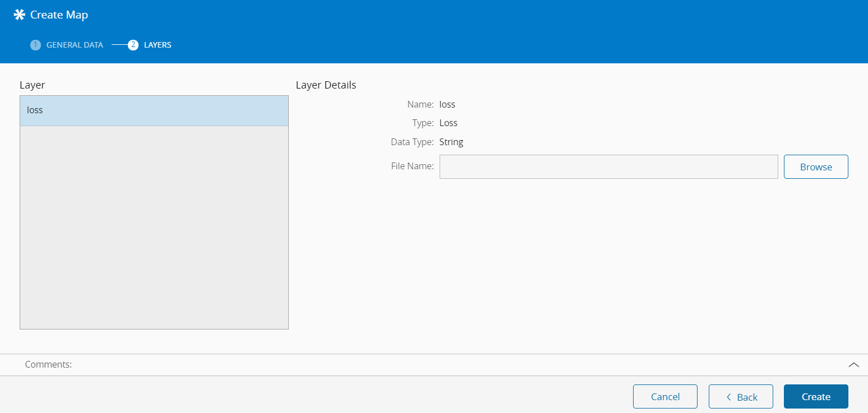Click the Name value loss in details
The height and width of the screenshot is (413, 868).
pos(447,104)
